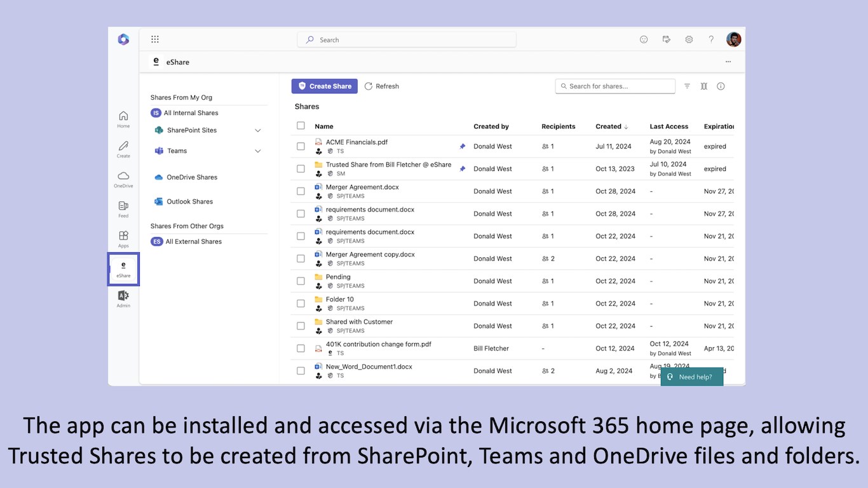The height and width of the screenshot is (488, 868).
Task: Open OneDrive Shares in the sidebar
Action: coord(186,177)
